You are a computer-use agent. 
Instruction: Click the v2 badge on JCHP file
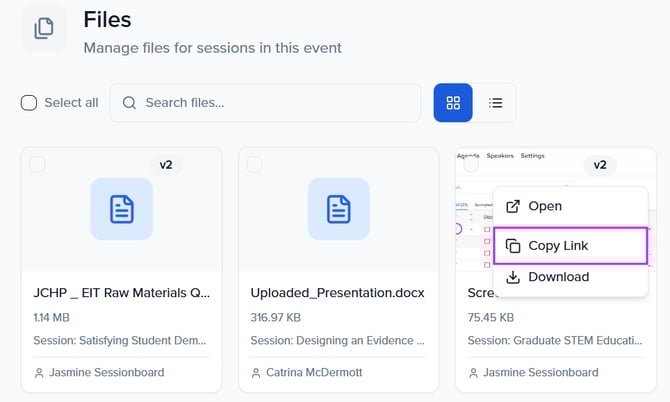(x=166, y=165)
